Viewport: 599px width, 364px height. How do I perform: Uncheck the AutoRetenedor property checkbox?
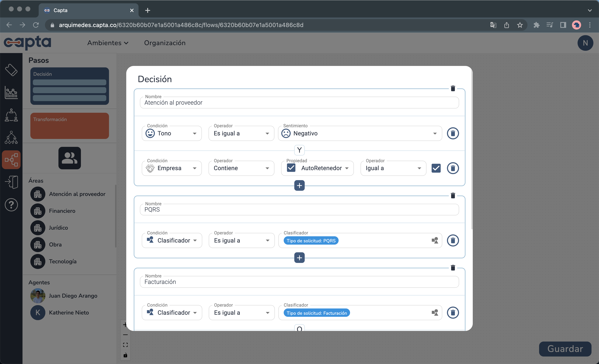291,168
